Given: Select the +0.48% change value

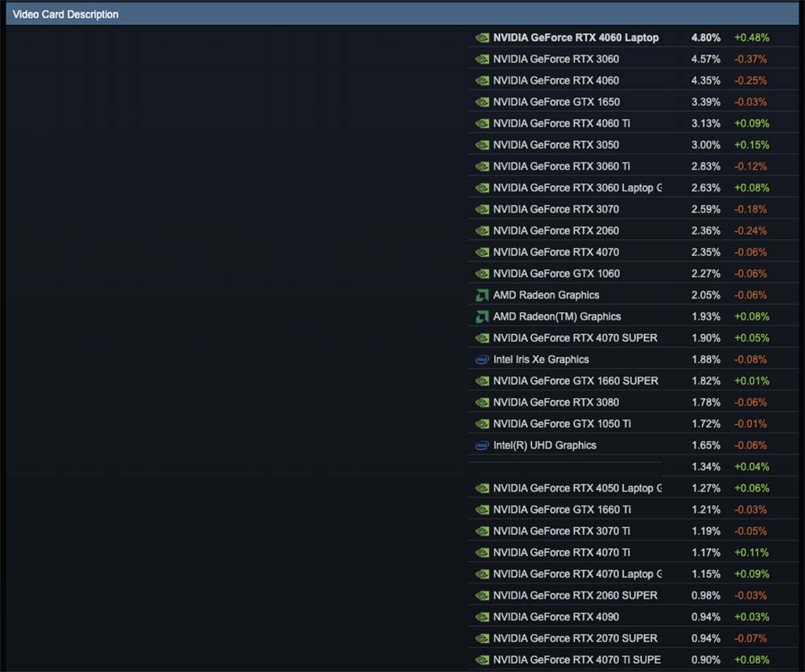Looking at the screenshot, I should [752, 38].
